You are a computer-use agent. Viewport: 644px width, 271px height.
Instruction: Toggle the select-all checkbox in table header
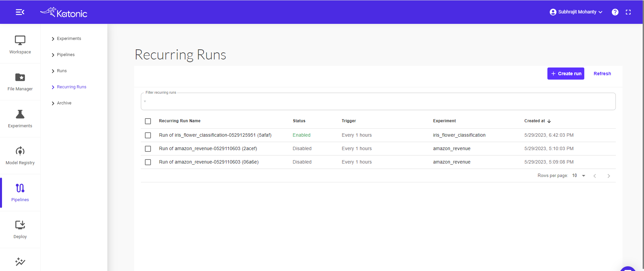[x=148, y=121]
